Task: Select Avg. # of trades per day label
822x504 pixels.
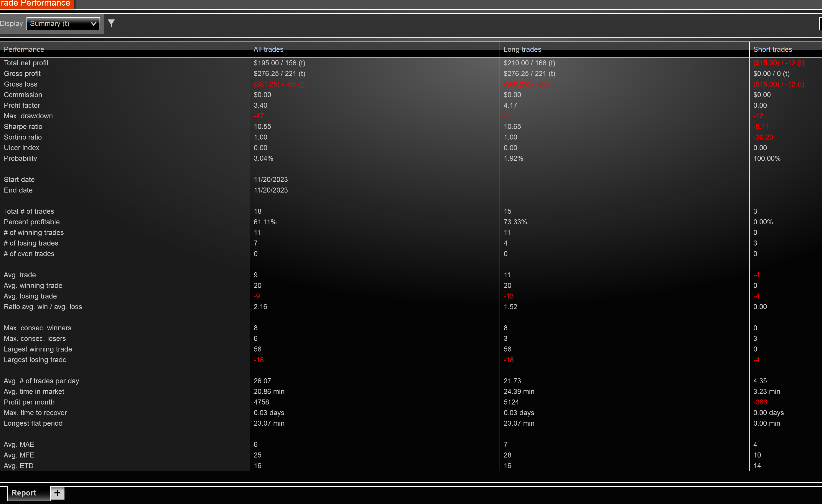Action: [42, 381]
